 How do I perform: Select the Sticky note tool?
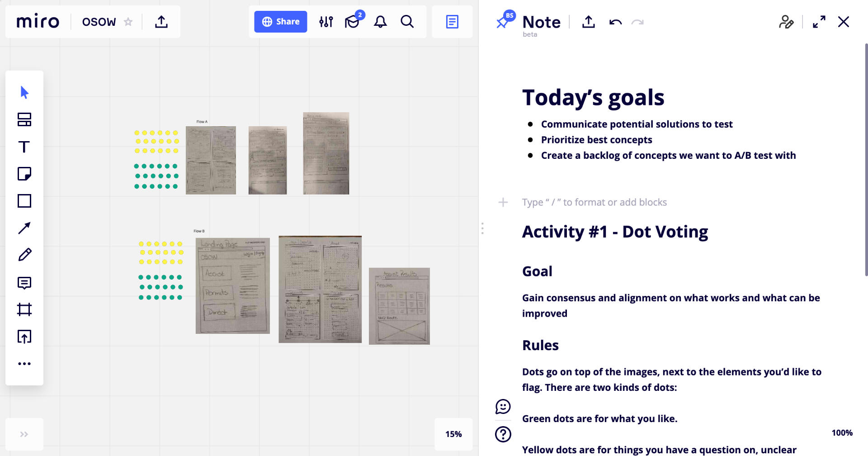coord(24,174)
